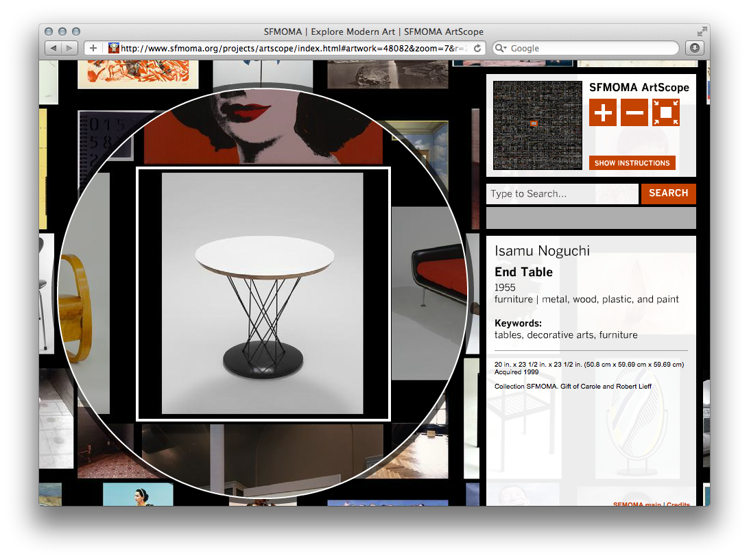Select the End Table image inside the magnifier
The width and height of the screenshot is (749, 560).
coord(263,295)
